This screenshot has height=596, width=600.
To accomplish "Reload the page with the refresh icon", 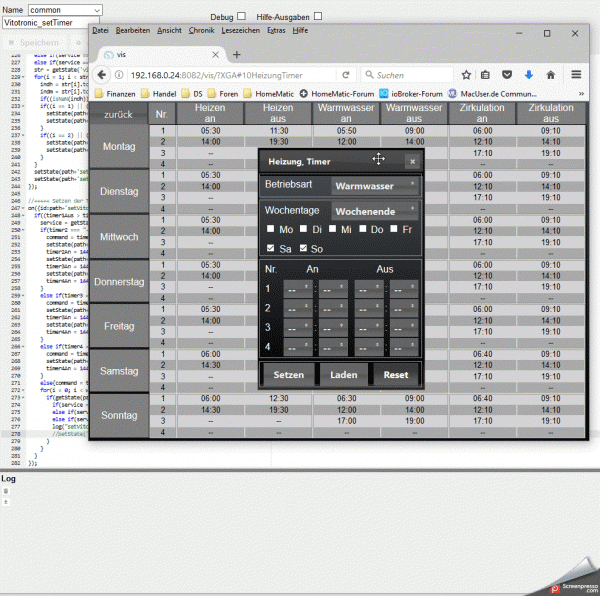I will point(346,75).
